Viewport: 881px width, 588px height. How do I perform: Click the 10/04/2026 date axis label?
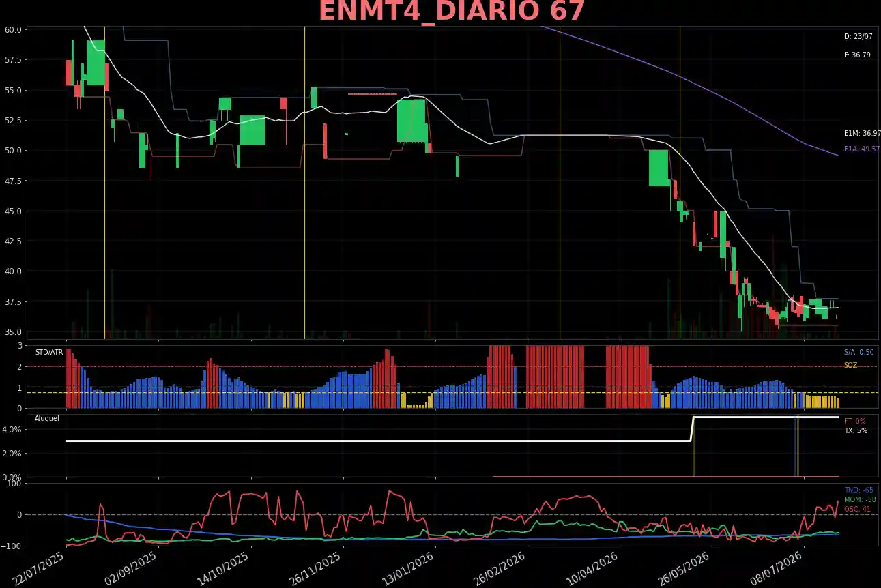591,568
